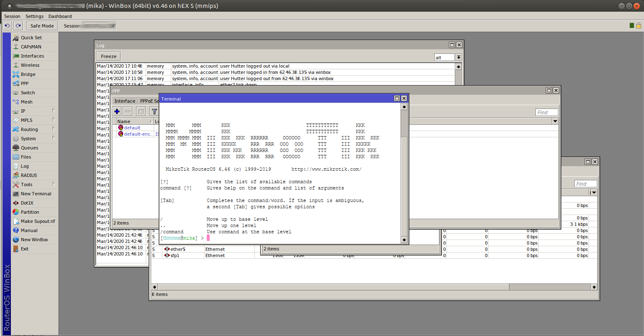This screenshot has width=644, height=336.
Task: Open the Dashboard menu
Action: coord(60,16)
